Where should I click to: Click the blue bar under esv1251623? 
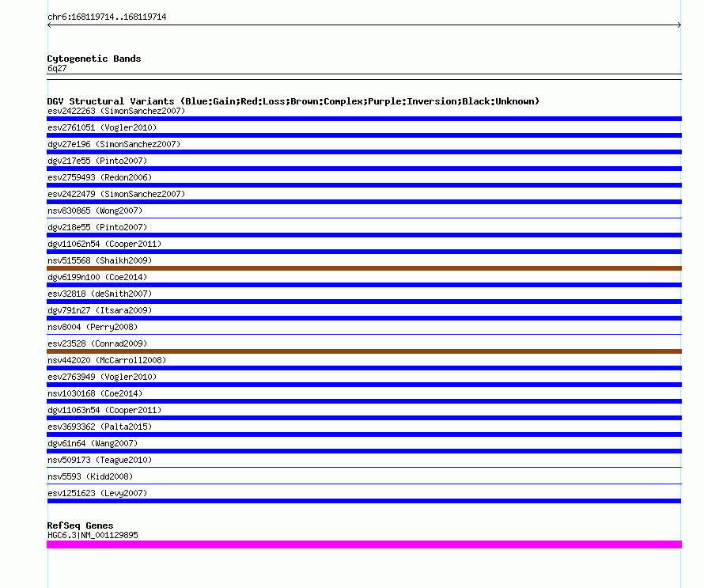point(364,501)
